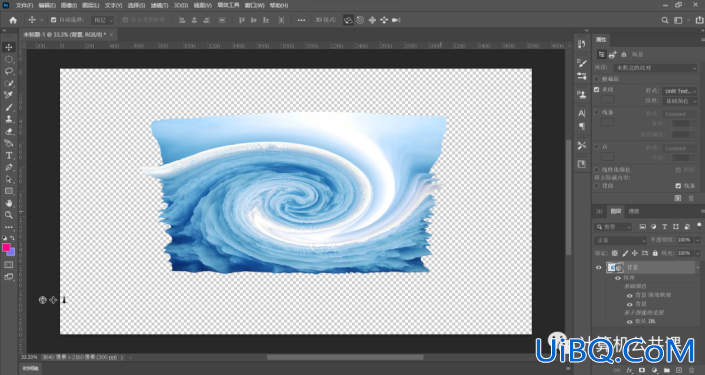
Task: Click the add layer mask icon
Action: pyautogui.click(x=642, y=370)
